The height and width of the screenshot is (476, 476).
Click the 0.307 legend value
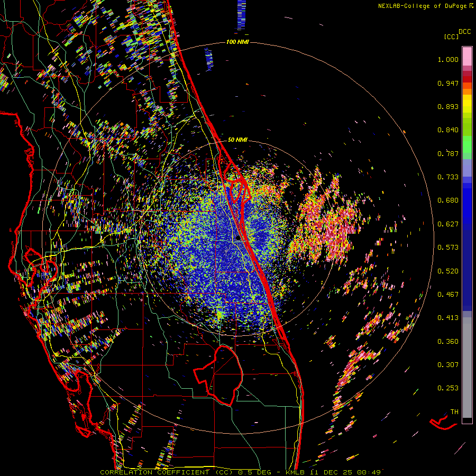448,365
